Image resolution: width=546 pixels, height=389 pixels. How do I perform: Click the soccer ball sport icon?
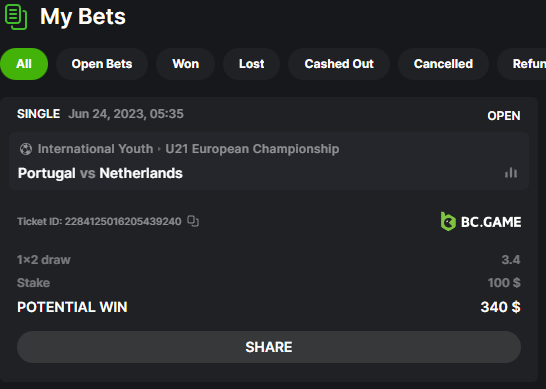coord(26,149)
